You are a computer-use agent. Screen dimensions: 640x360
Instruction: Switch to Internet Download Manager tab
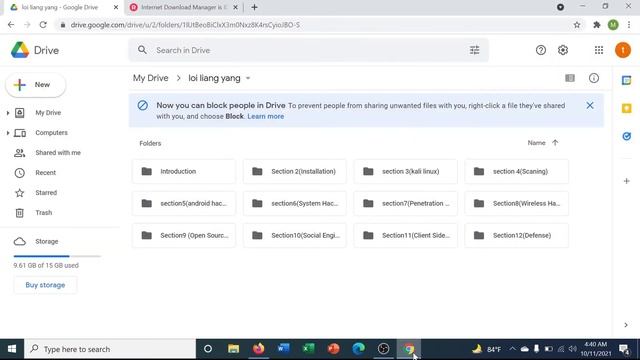click(x=184, y=7)
